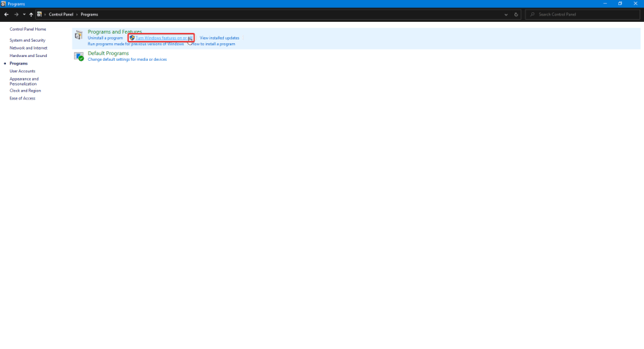Viewport: 644px width, 349px height.
Task: Click the Default Programs icon
Action: click(78, 56)
